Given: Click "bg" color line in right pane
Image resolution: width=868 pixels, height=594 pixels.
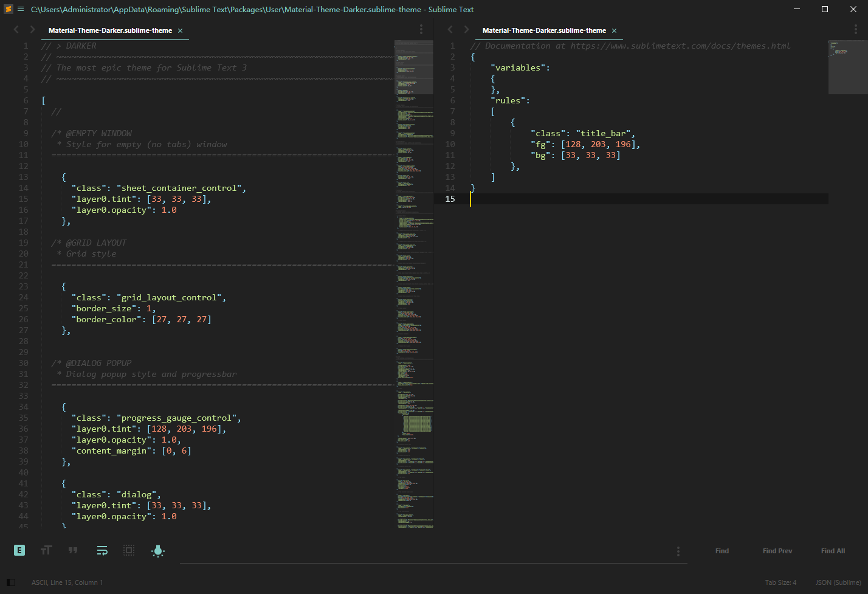Looking at the screenshot, I should (x=576, y=155).
